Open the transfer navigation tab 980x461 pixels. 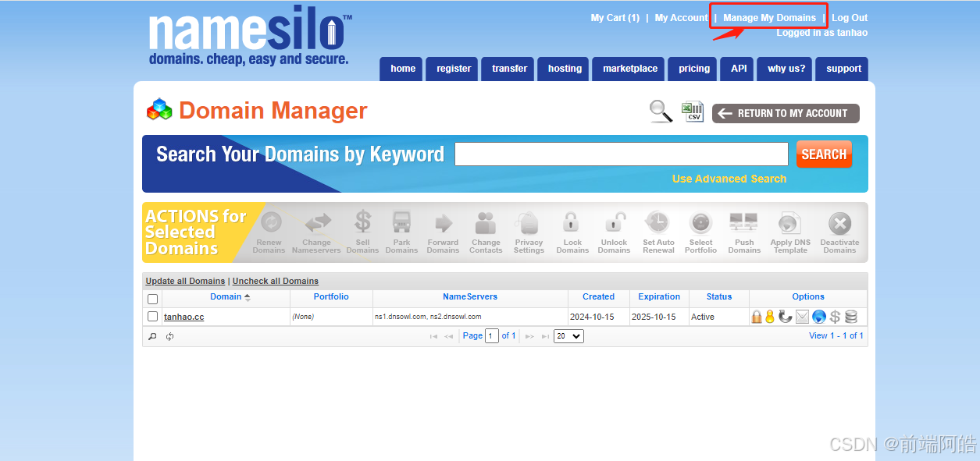pos(509,69)
